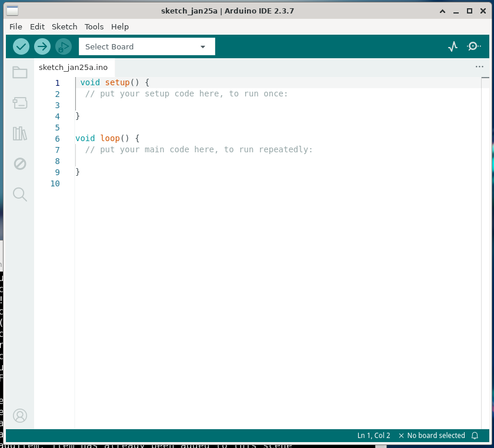Expand the Select Board dropdown

(147, 46)
